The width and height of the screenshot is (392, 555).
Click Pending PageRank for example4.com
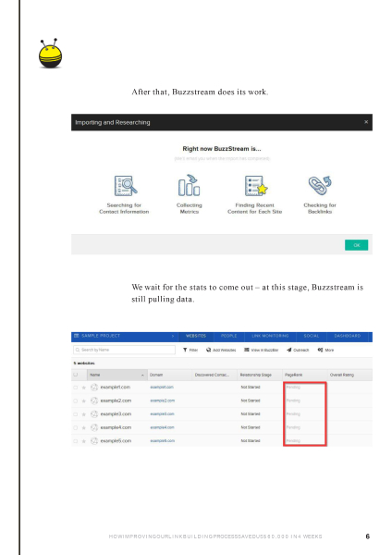tap(293, 427)
